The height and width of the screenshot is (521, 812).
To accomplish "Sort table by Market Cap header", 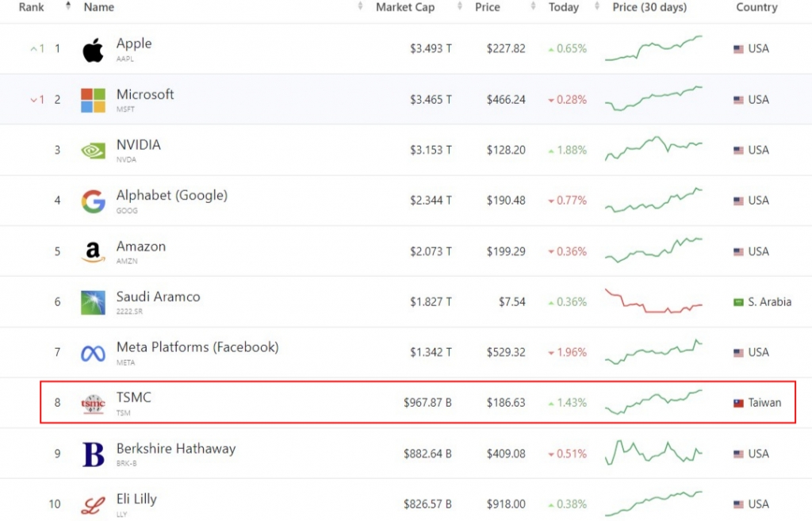I will (404, 7).
